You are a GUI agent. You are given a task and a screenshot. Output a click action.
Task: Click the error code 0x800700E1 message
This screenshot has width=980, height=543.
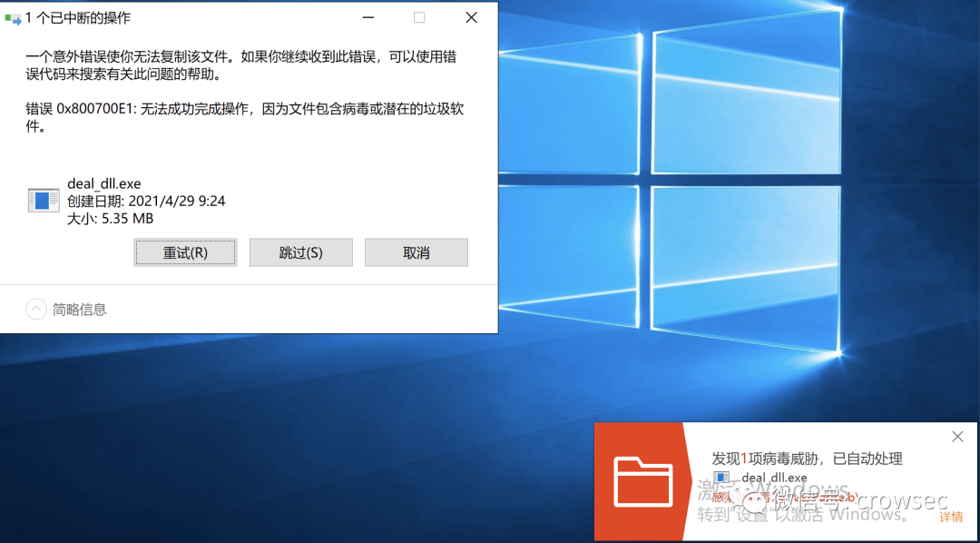click(x=244, y=118)
